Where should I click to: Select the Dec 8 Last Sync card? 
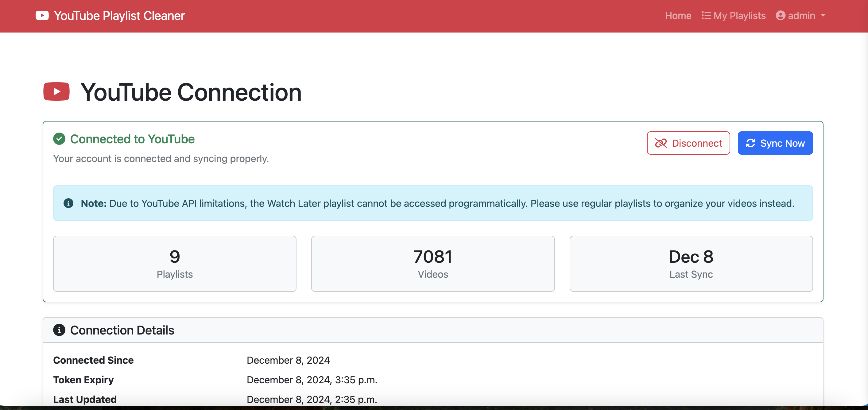[x=691, y=264]
